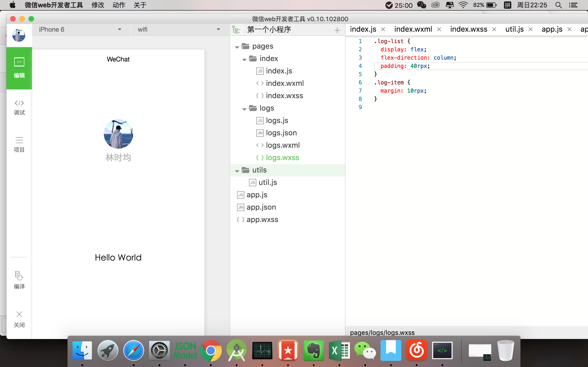This screenshot has height=367, width=588.
Task: Click the file tree toggle icon
Action: pos(236,30)
